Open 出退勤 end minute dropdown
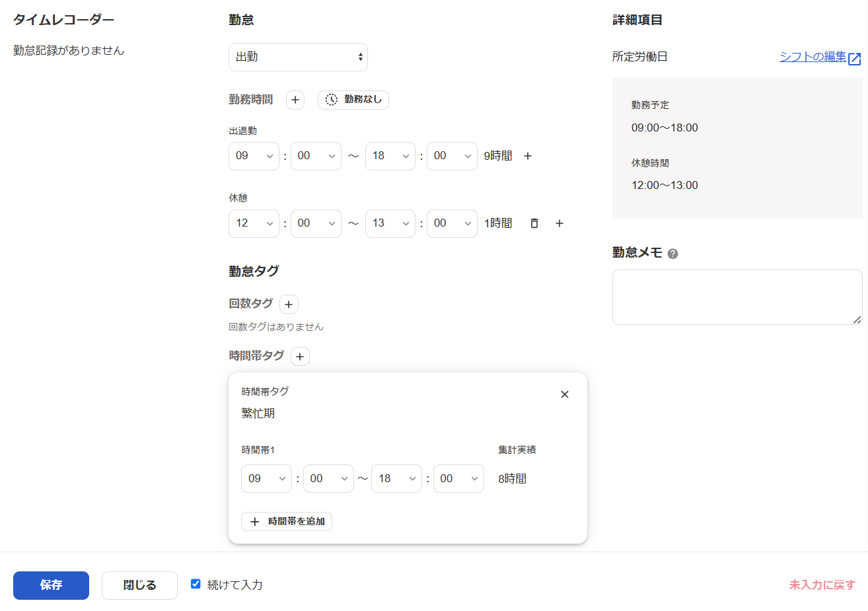The height and width of the screenshot is (611, 868). [x=452, y=156]
